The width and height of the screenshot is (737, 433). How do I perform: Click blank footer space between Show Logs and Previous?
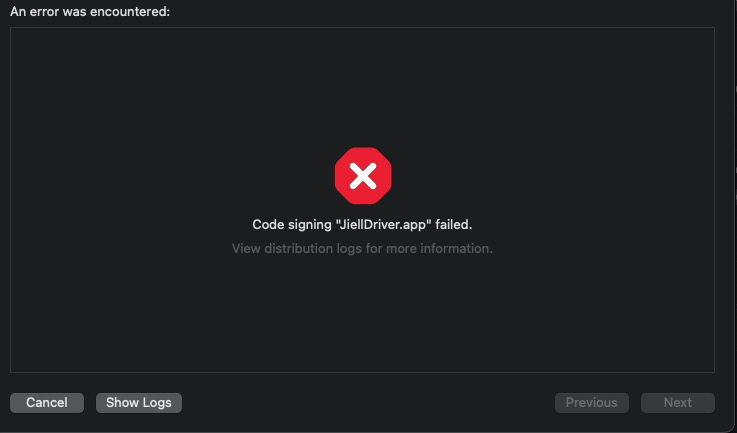368,402
